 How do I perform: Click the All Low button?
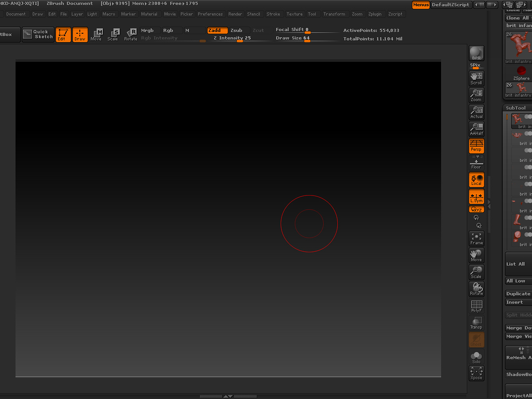(518, 281)
